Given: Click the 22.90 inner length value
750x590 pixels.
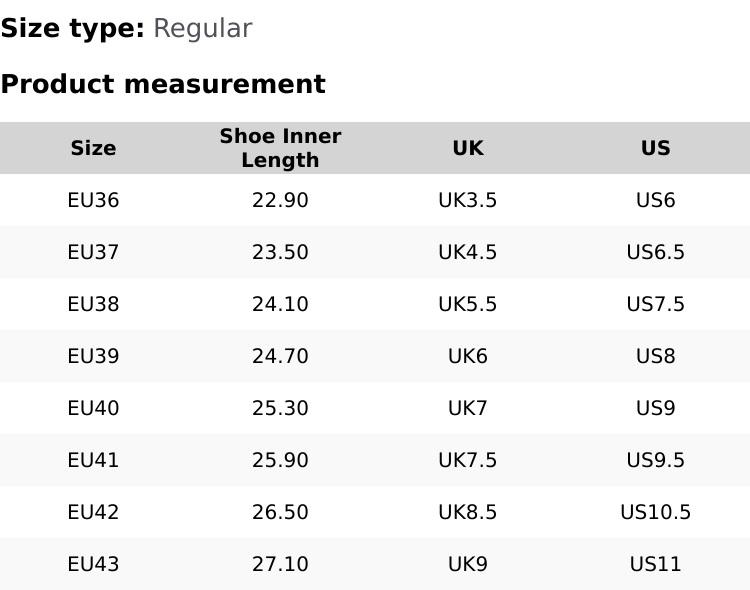Looking at the screenshot, I should pyautogui.click(x=280, y=200).
